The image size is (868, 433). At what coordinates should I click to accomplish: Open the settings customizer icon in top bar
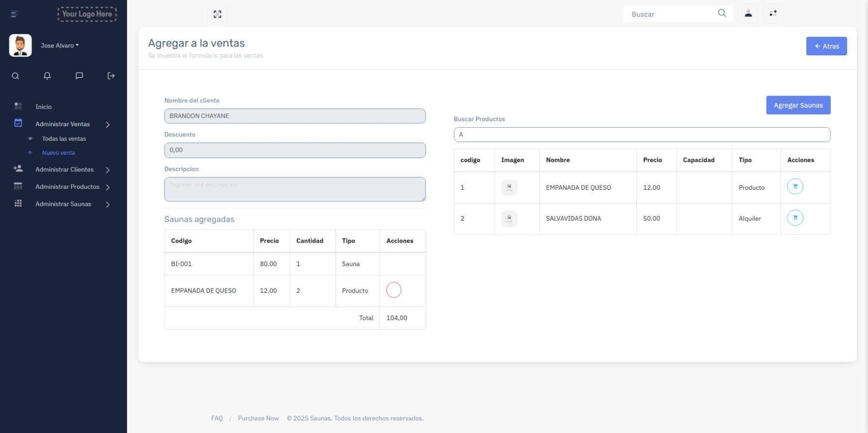click(773, 14)
